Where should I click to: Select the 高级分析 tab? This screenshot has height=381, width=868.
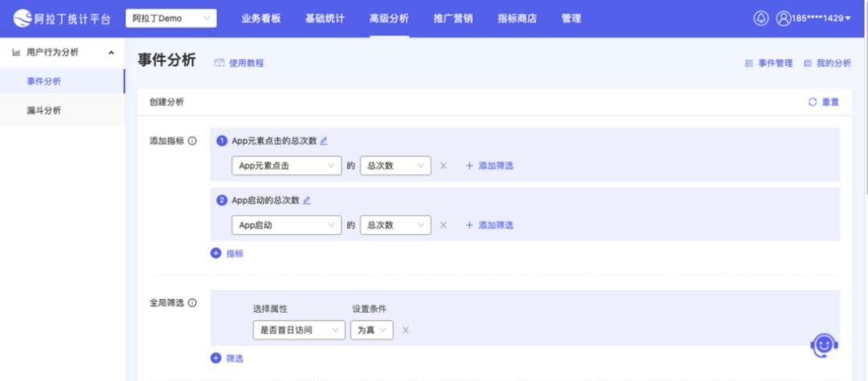click(x=389, y=18)
